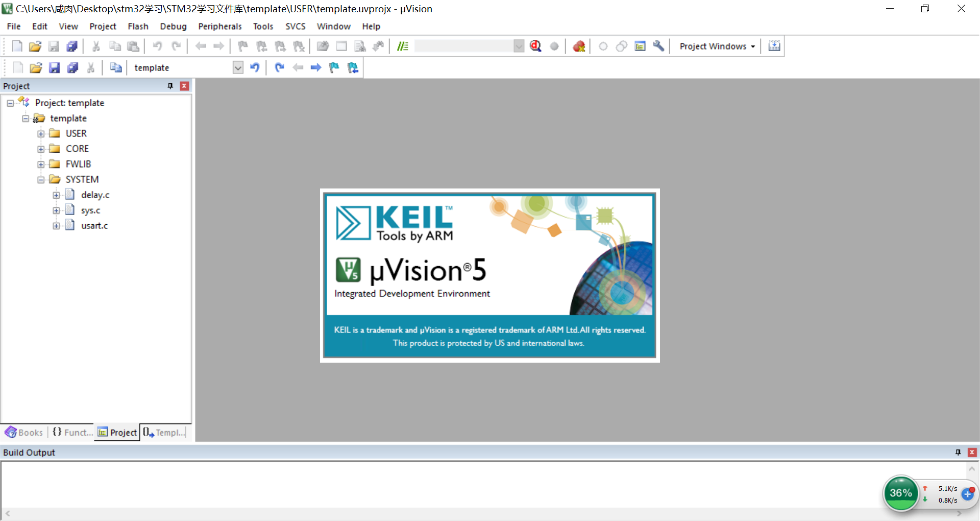Screen dimensions: 980x521
Task: Click the Keil µVision5 splash screen
Action: click(490, 276)
